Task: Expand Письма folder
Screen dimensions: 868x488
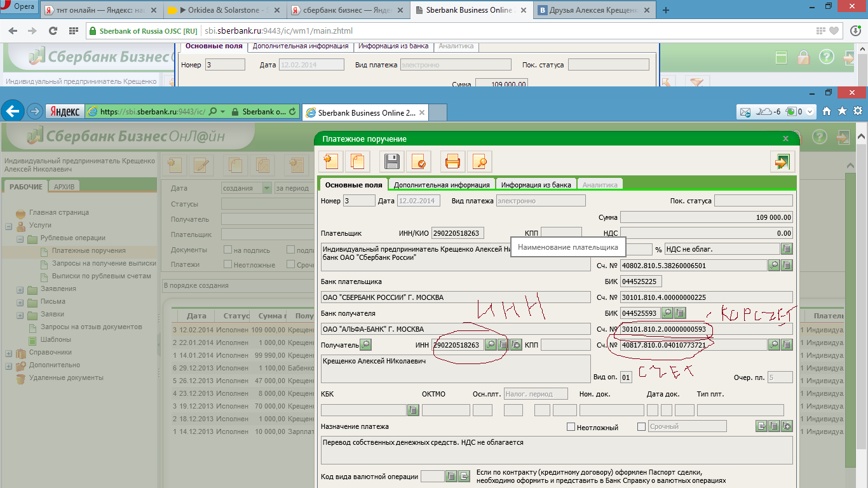Action: tap(20, 302)
